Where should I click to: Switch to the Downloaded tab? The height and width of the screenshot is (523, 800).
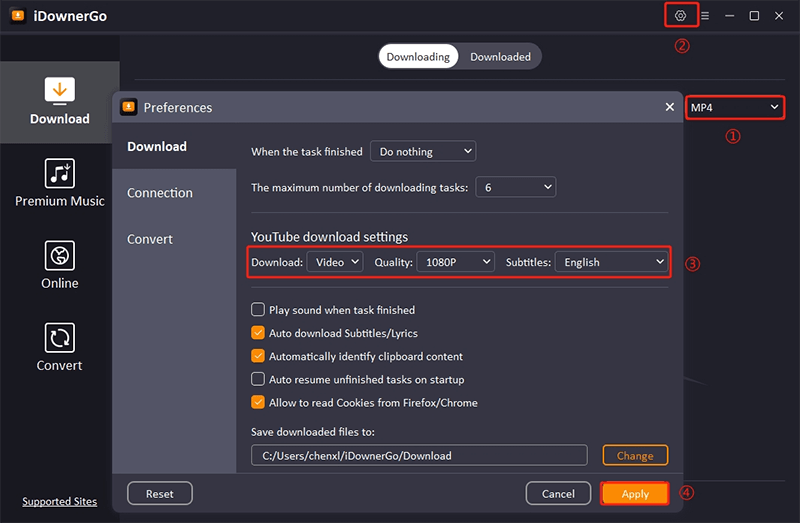point(500,57)
